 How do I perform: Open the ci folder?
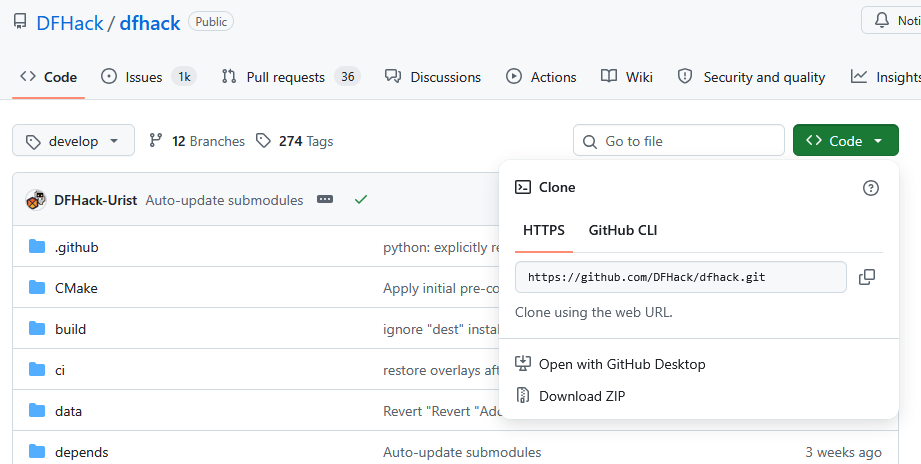pos(60,371)
